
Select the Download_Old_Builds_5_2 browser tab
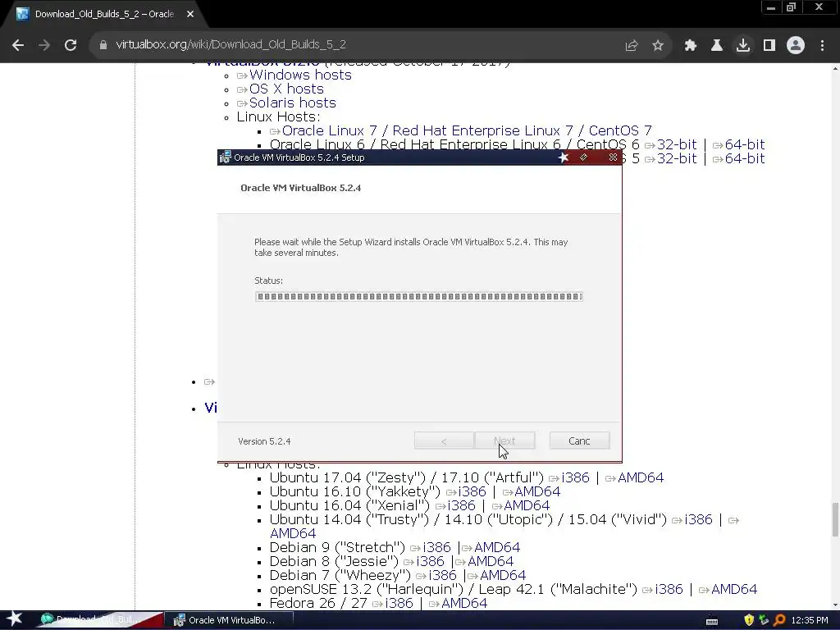pos(104,15)
